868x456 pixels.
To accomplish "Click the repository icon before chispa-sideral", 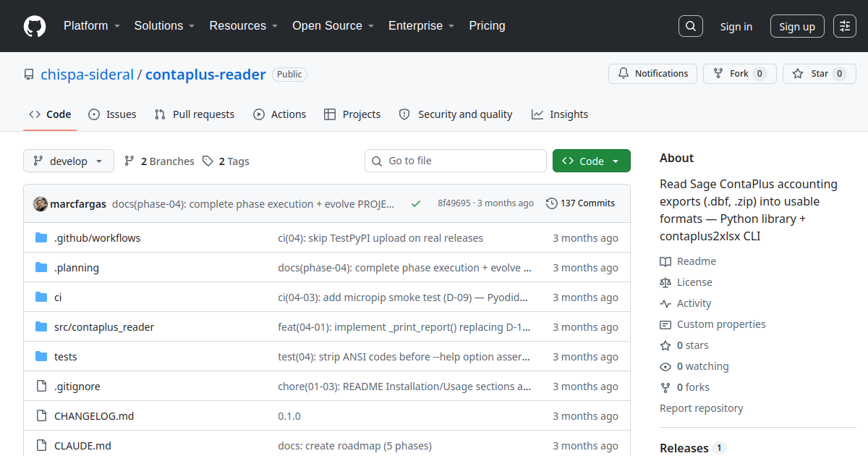I will point(29,75).
